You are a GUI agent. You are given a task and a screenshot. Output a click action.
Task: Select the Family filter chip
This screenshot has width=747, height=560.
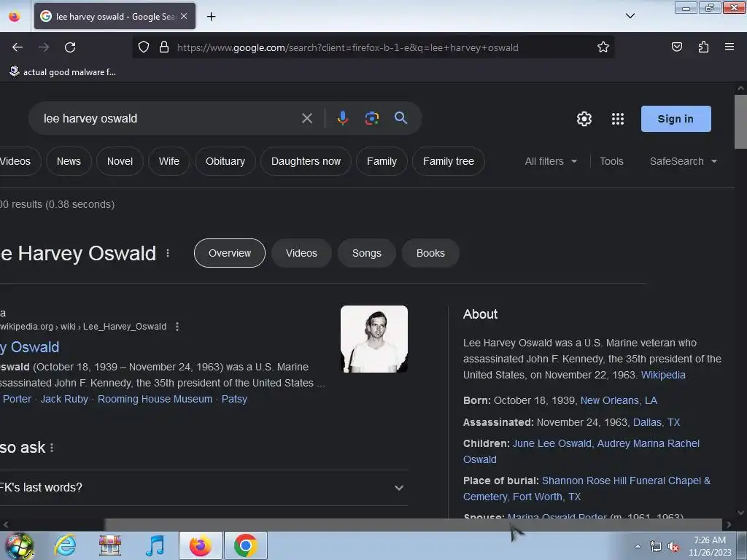382,161
